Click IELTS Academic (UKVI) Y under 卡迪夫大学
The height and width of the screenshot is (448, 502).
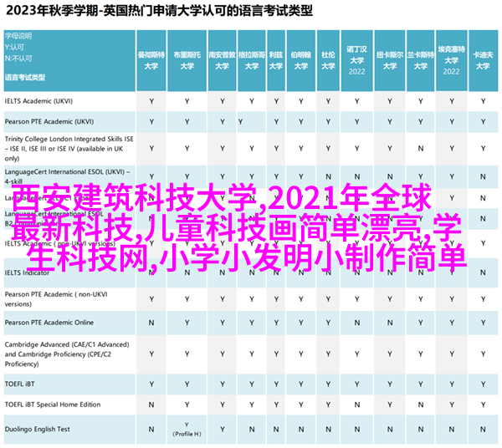click(x=483, y=101)
